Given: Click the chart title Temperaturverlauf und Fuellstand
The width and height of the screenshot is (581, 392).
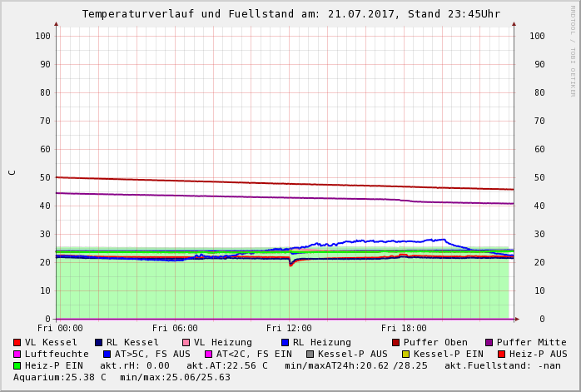Looking at the screenshot, I should pos(290,14).
